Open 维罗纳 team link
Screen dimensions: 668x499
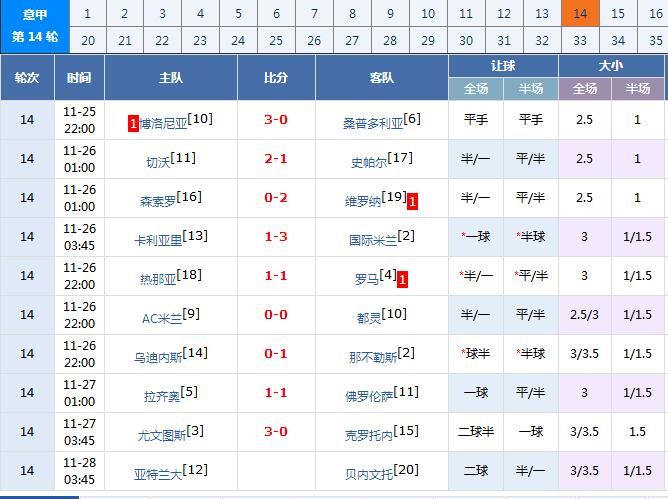[x=363, y=201]
